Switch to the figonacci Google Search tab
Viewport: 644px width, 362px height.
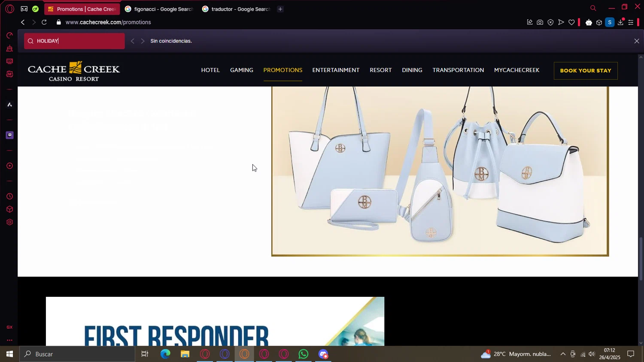(159, 9)
